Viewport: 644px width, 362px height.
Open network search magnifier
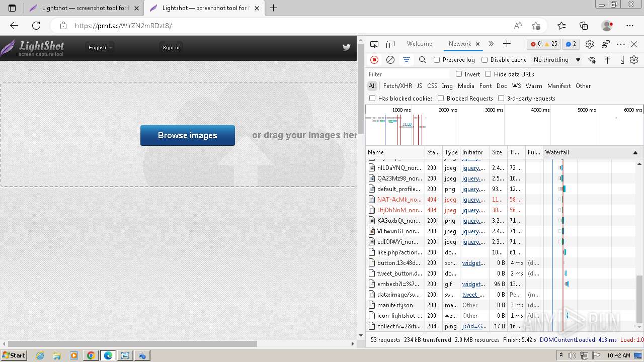point(423,60)
